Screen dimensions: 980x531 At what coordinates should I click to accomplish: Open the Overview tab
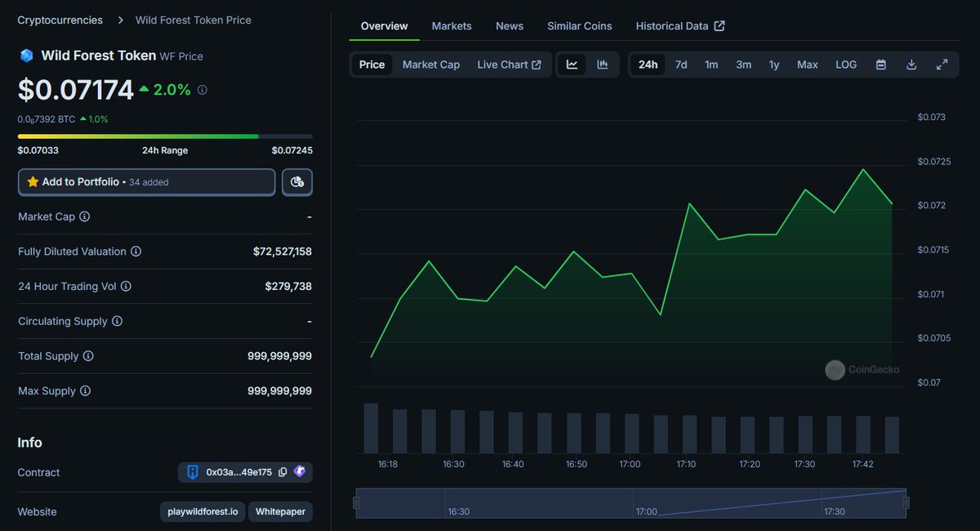click(x=384, y=26)
